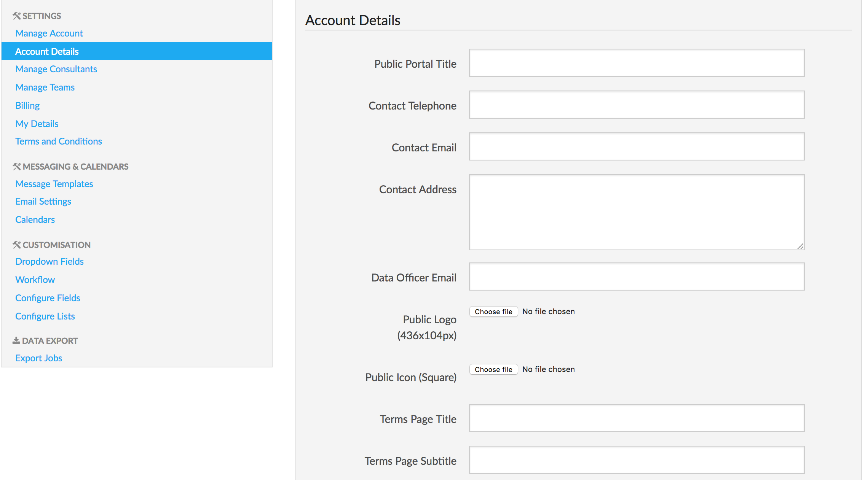868x480 pixels.
Task: Choose a file for Public Logo
Action: pyautogui.click(x=493, y=312)
